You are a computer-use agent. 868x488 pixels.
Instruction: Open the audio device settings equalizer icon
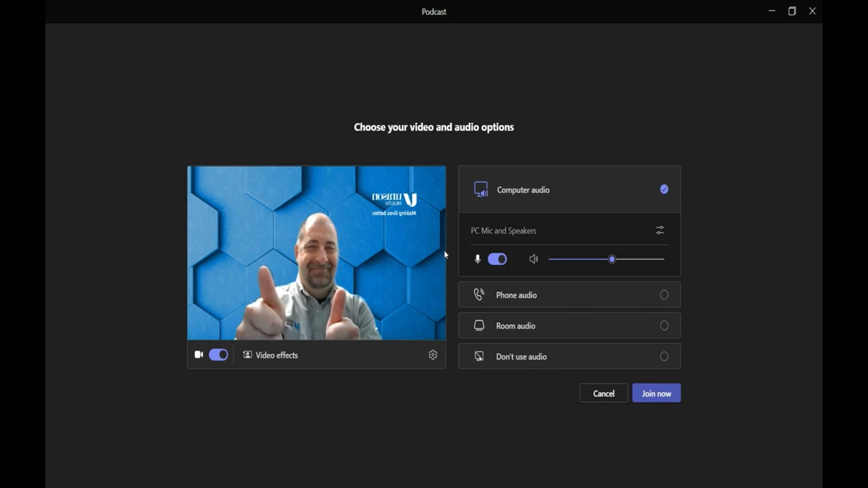tap(660, 230)
